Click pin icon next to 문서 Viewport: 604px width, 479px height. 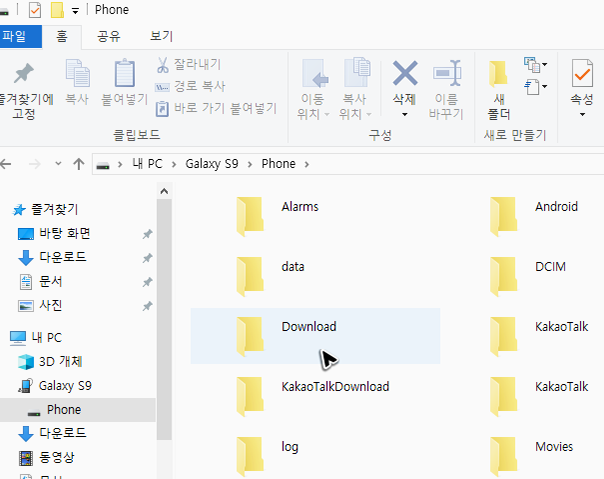pos(147,282)
